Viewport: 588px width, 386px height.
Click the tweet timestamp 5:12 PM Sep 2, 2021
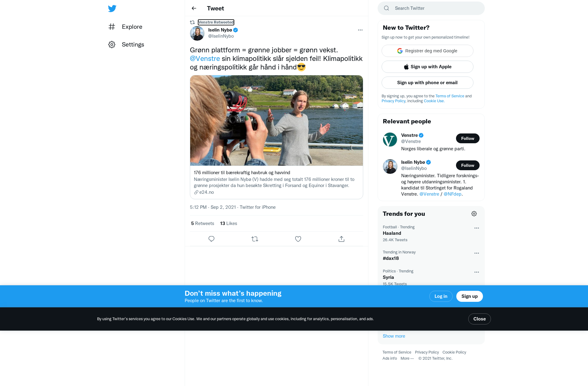pyautogui.click(x=213, y=207)
